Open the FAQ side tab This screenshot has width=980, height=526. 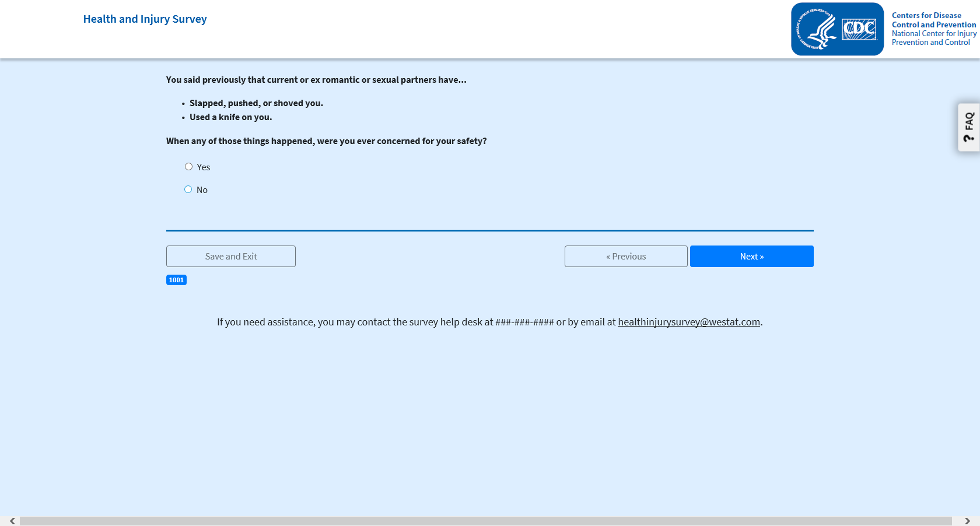[x=968, y=127]
